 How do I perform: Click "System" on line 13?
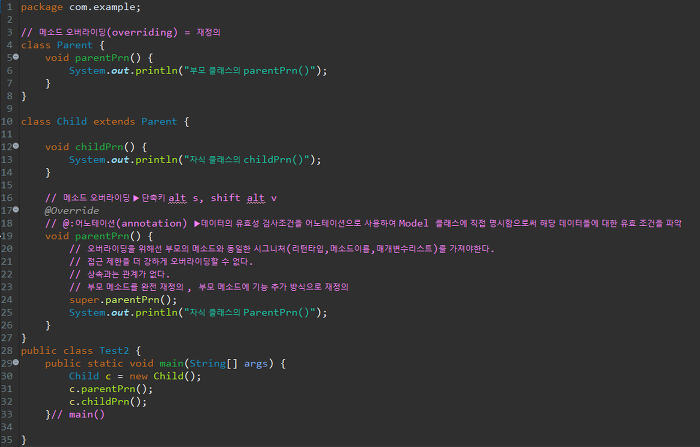(x=87, y=160)
